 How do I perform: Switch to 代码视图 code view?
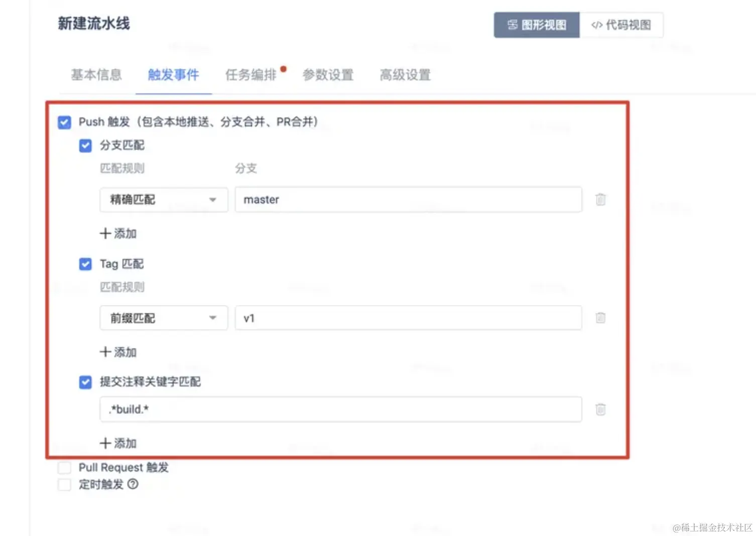[621, 25]
